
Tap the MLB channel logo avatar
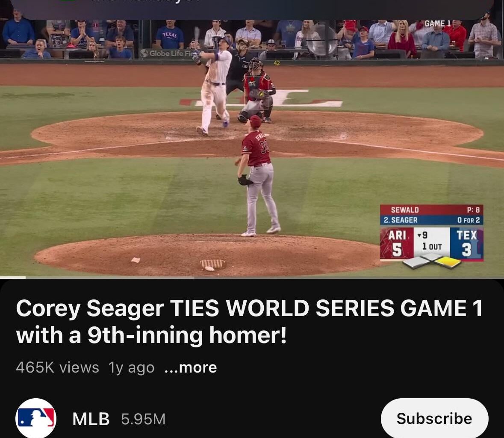[35, 418]
